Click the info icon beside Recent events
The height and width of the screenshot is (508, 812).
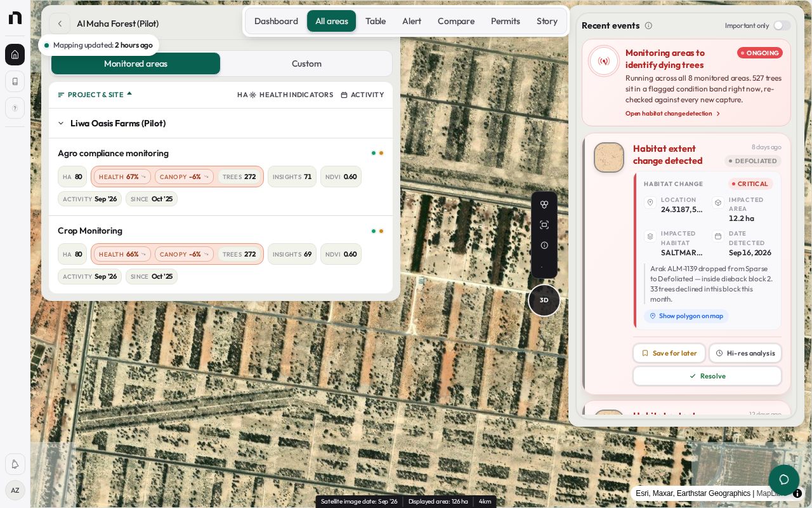[648, 25]
